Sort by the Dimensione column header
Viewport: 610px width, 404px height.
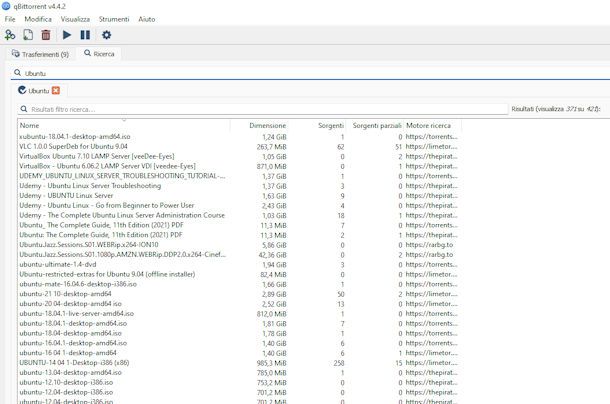click(x=259, y=126)
